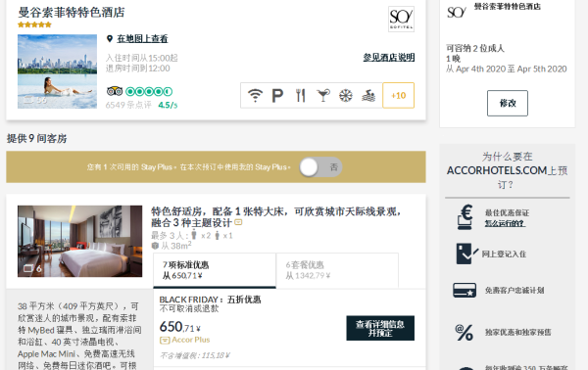This screenshot has height=370, width=588.
Task: Select the 7项标准优惠 tab
Action: [215, 270]
